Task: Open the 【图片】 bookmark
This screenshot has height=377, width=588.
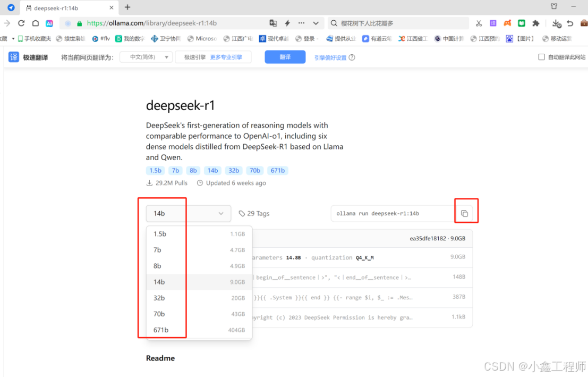Action: pyautogui.click(x=520, y=39)
